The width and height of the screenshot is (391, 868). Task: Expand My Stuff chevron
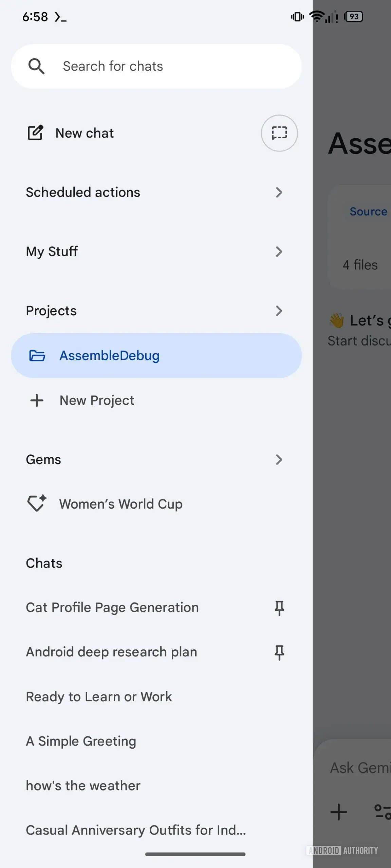[x=279, y=252]
